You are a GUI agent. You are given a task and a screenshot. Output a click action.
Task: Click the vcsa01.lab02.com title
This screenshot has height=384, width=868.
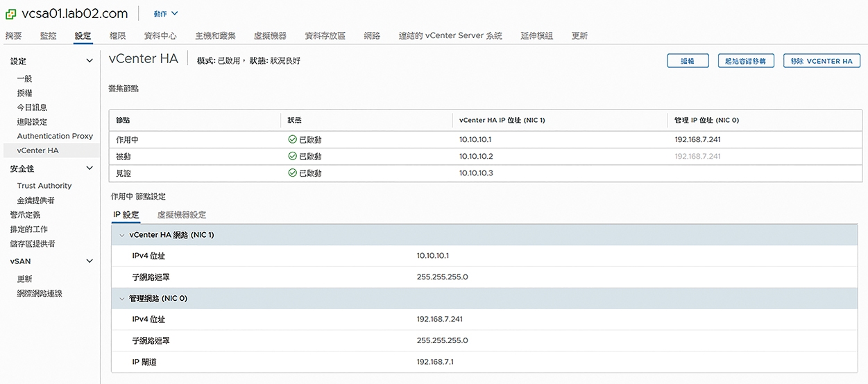click(x=76, y=13)
